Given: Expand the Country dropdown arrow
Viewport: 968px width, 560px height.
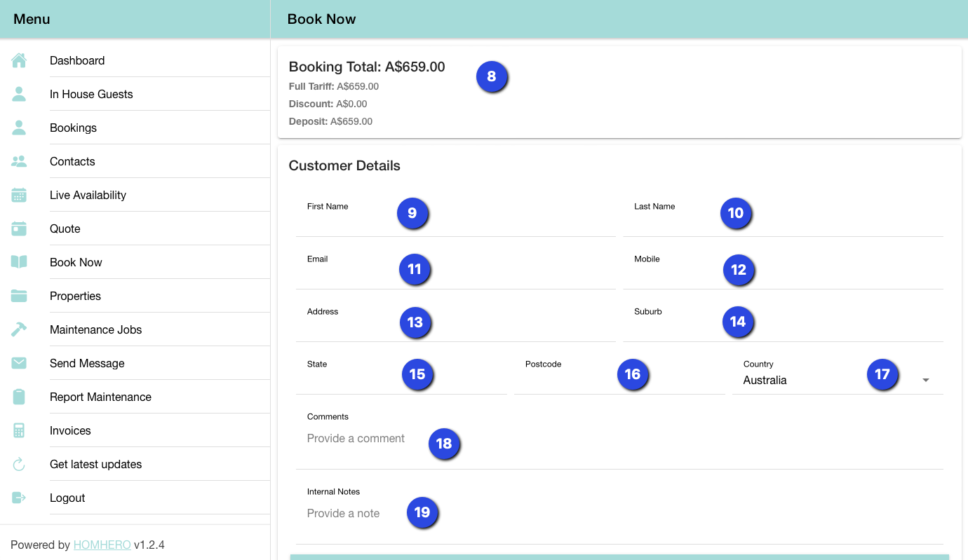Looking at the screenshot, I should (925, 381).
